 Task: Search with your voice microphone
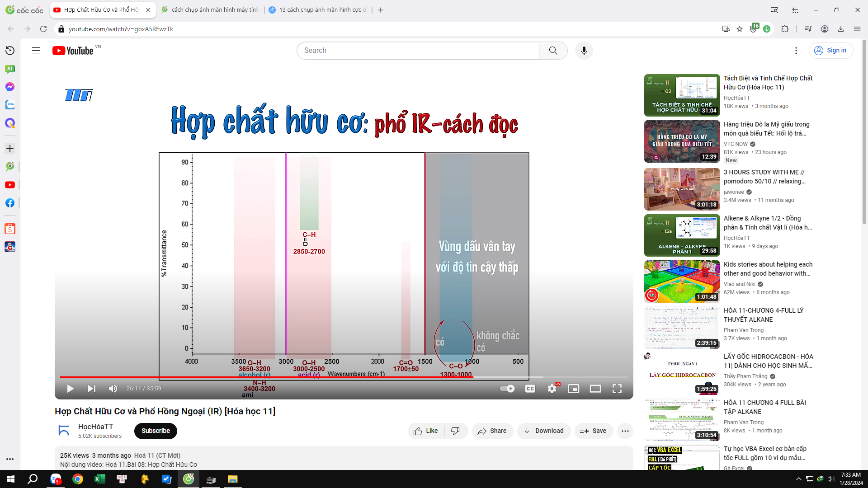pos(584,51)
